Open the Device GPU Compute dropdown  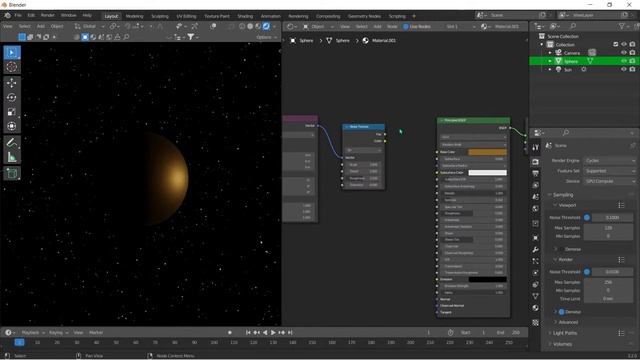click(x=610, y=181)
